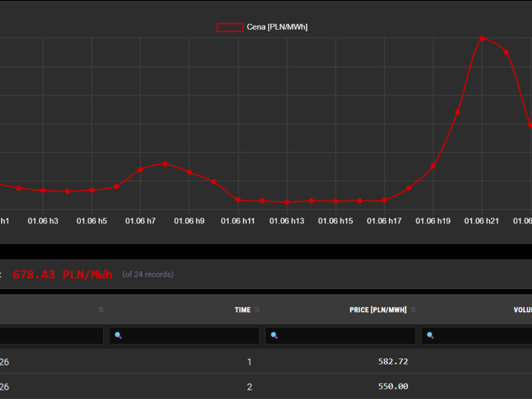Click the search icon in PRICE filter
The image size is (532, 399).
pyautogui.click(x=274, y=335)
